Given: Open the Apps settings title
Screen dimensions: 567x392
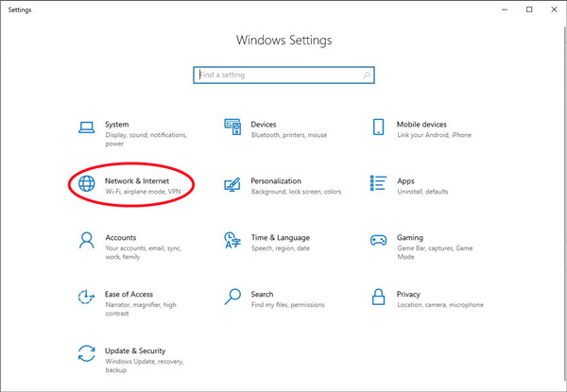Looking at the screenshot, I should [x=405, y=181].
